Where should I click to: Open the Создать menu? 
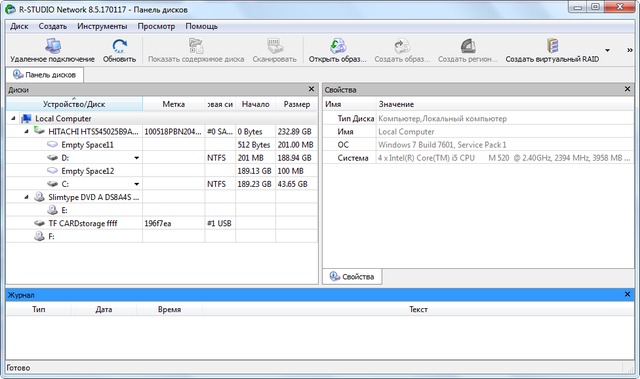(x=53, y=26)
